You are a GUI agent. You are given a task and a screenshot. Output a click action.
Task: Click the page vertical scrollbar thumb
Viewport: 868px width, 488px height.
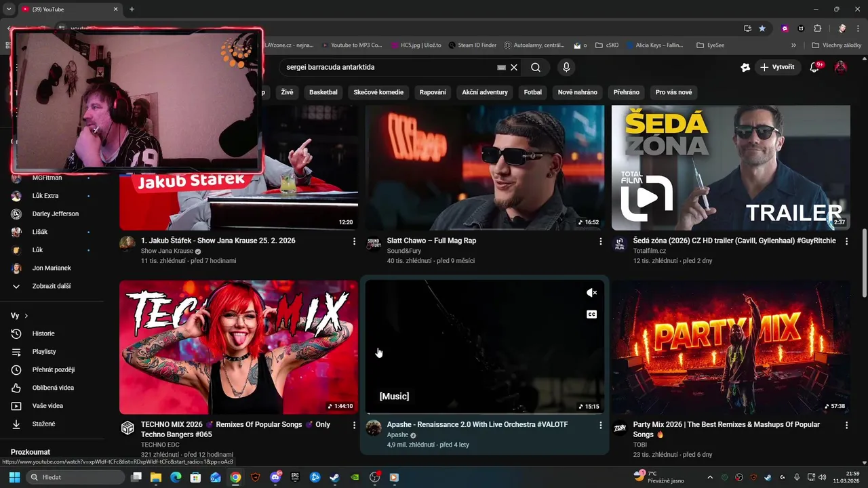point(864,263)
